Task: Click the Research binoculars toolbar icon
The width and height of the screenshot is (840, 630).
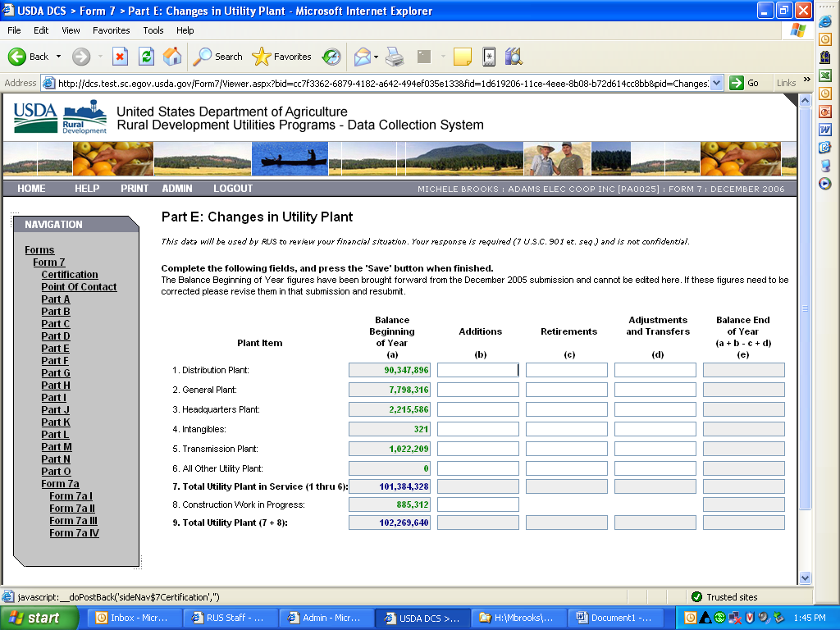Action: click(514, 57)
